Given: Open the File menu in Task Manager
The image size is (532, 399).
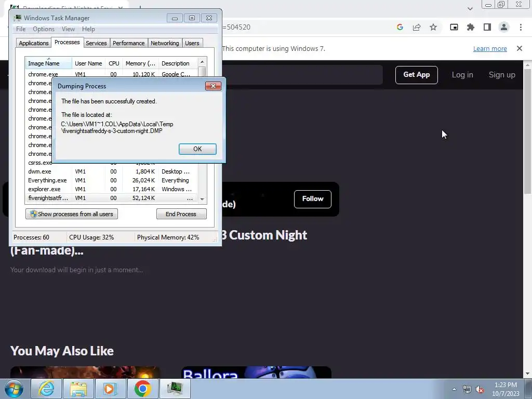Looking at the screenshot, I should pyautogui.click(x=21, y=29).
